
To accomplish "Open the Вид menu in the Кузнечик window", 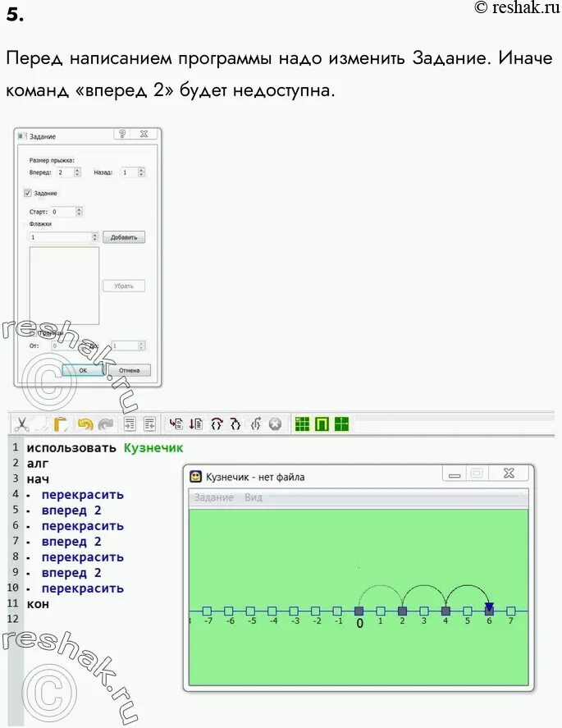I will tap(254, 497).
